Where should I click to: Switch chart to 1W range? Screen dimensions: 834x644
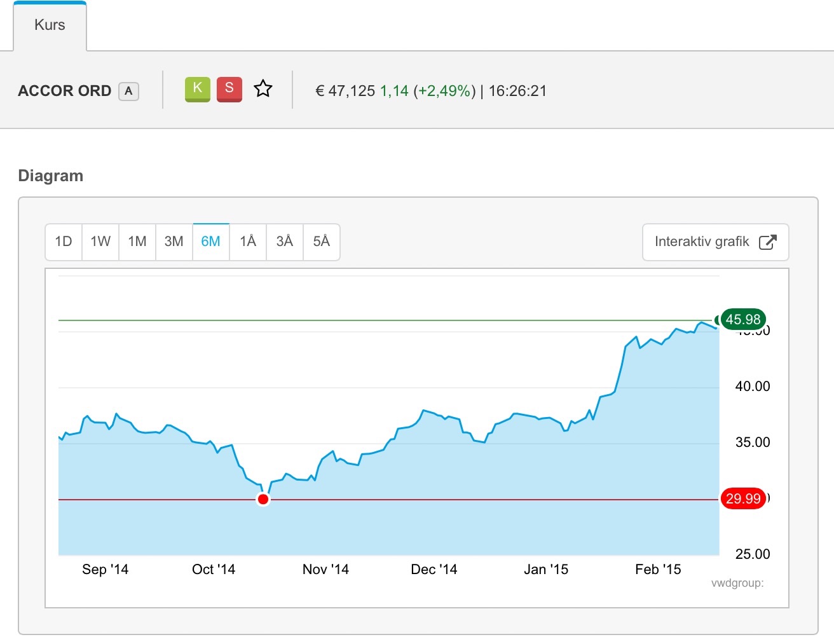click(100, 242)
